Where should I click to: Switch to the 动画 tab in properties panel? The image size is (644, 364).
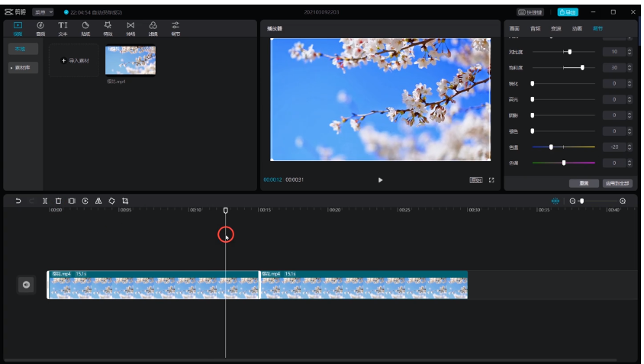tap(577, 28)
